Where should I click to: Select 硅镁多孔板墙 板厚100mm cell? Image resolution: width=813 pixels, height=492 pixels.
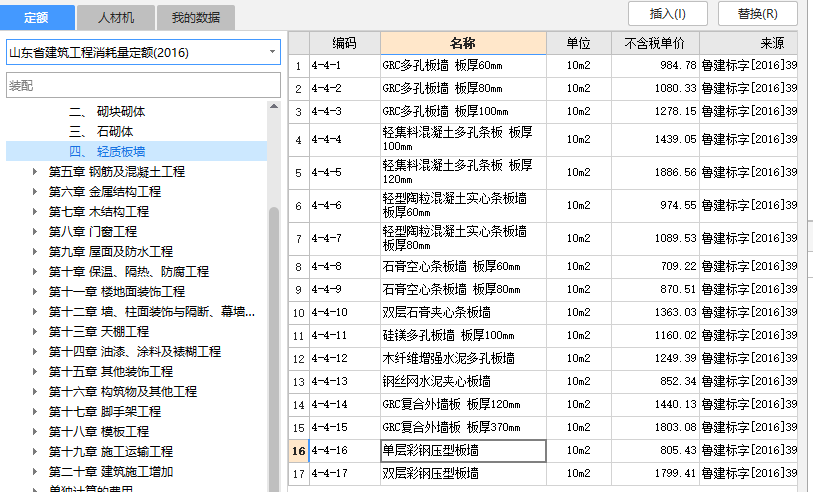tap(463, 335)
